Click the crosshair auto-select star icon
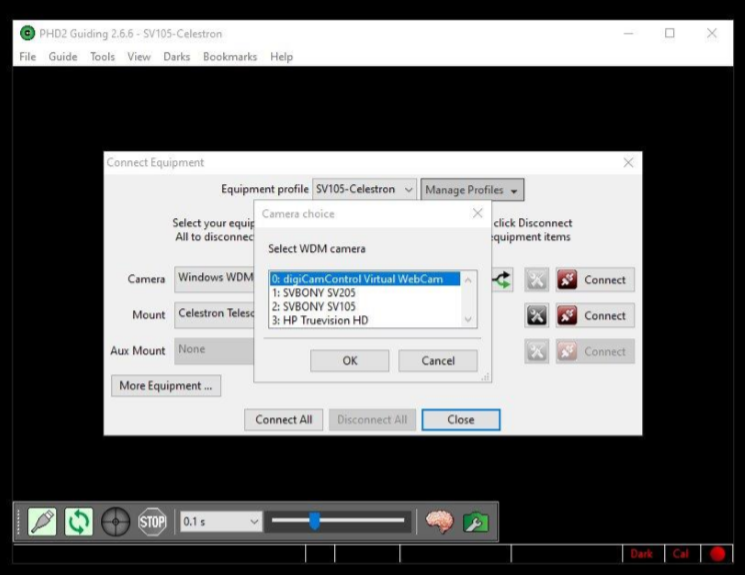Viewport: 745px width, 575px height. (115, 522)
